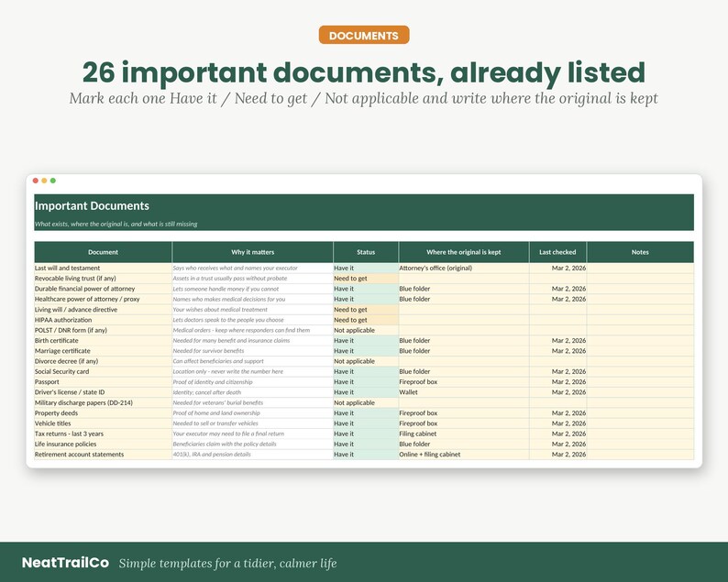Click the Last checked date for Retirement account statements
Image resolution: width=728 pixels, height=582 pixels.
click(557, 455)
